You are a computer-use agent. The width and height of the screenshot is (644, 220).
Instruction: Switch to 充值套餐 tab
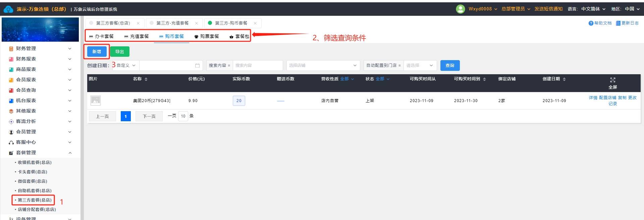pyautogui.click(x=137, y=36)
